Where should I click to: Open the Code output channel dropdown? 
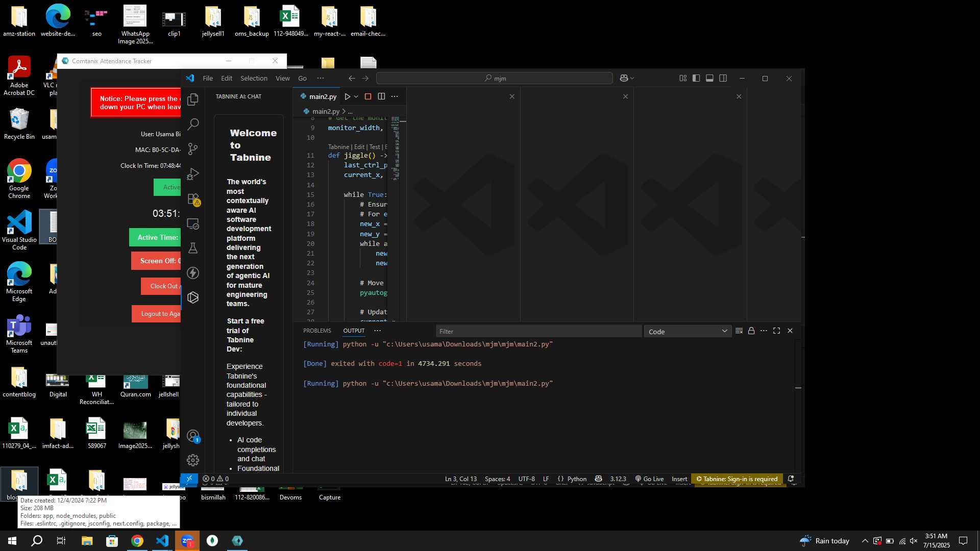tap(688, 331)
